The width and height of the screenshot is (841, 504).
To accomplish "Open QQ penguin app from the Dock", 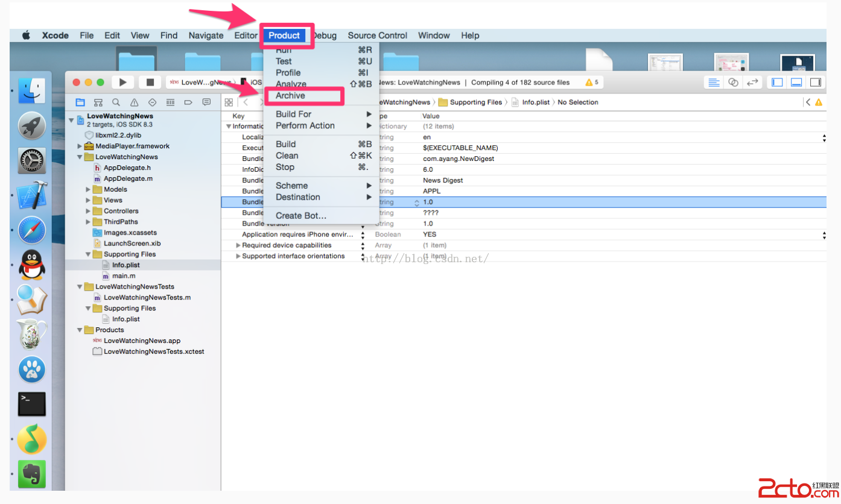I will pyautogui.click(x=31, y=265).
